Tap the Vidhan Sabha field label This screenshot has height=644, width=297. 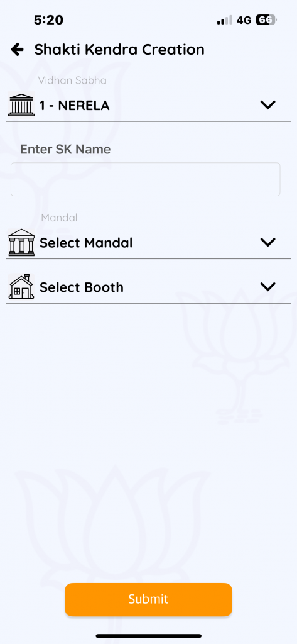pyautogui.click(x=72, y=80)
